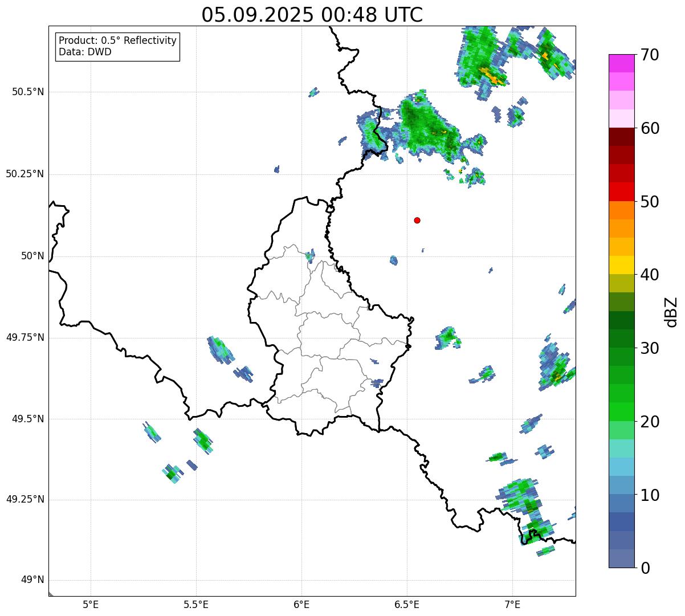685x616 pixels.
Task: Click the colorbar tick label "0"
Action: (x=645, y=568)
